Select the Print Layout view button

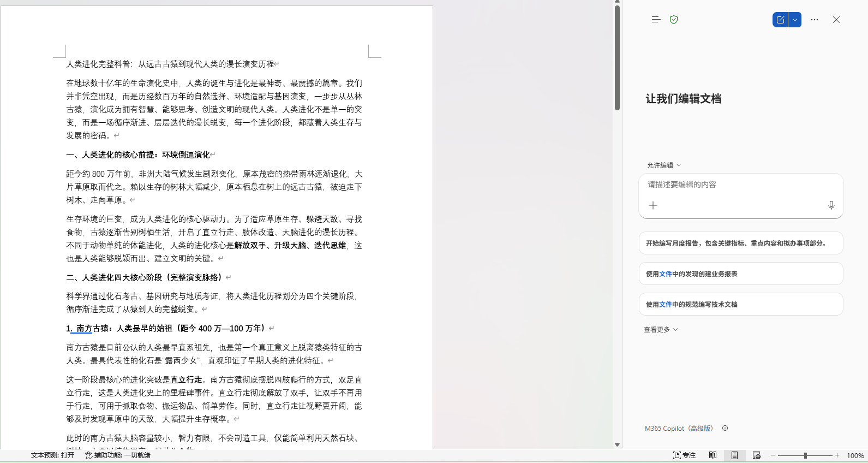coord(734,455)
